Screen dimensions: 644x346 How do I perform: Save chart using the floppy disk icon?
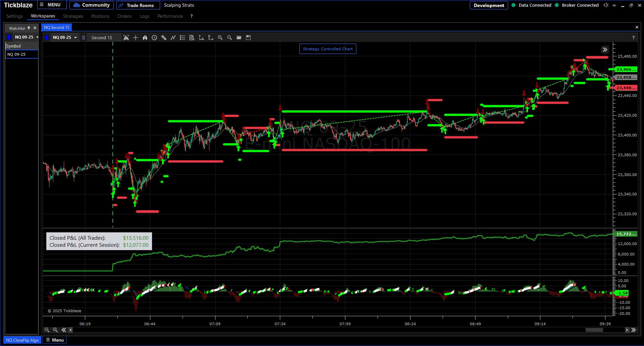[248, 38]
